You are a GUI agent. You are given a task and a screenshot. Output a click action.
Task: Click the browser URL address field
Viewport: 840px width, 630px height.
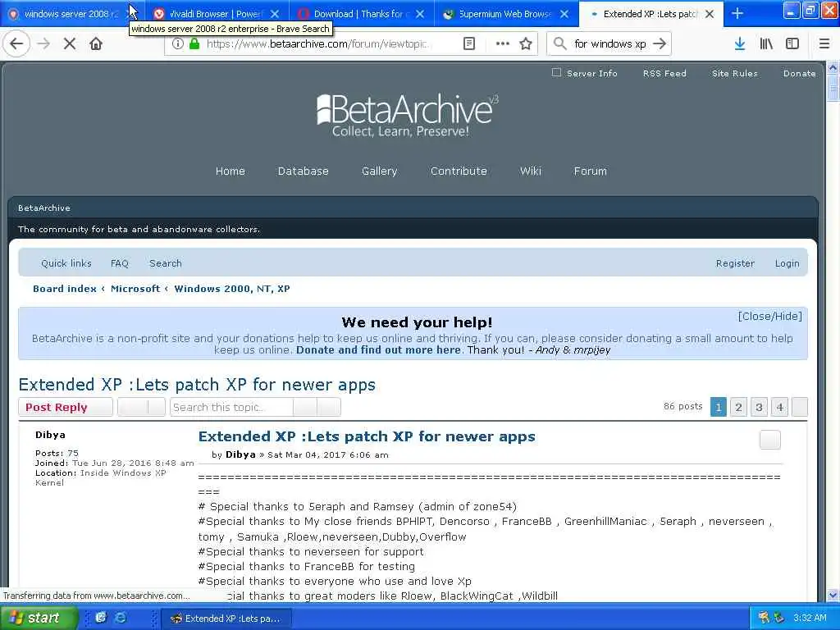tap(317, 43)
